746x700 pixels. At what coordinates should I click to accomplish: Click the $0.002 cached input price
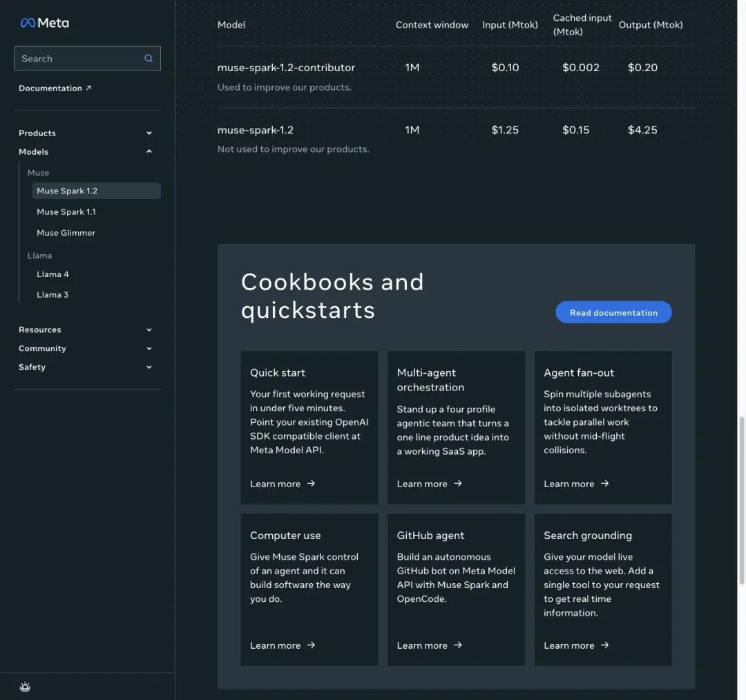pyautogui.click(x=581, y=68)
